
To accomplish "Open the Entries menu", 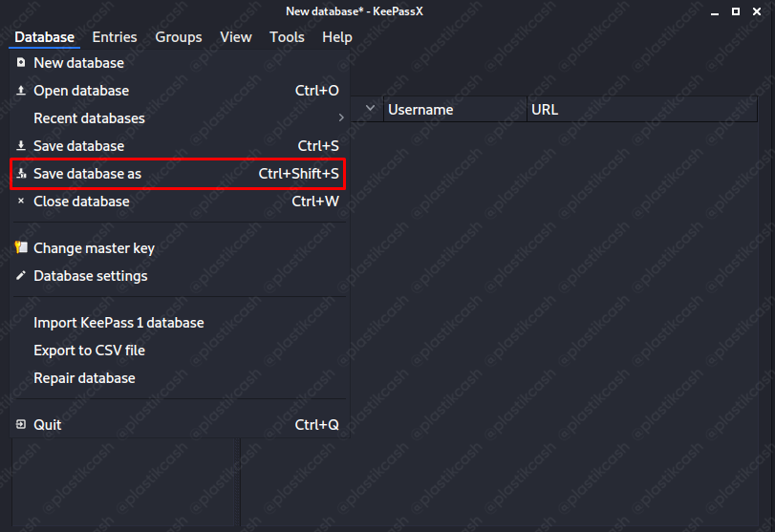I will tap(115, 37).
